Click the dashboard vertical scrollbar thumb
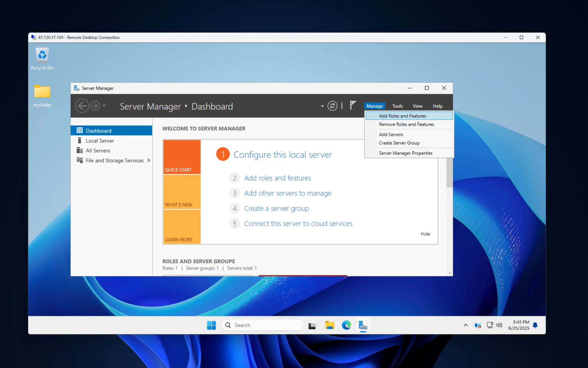The width and height of the screenshot is (588, 368). click(x=449, y=172)
